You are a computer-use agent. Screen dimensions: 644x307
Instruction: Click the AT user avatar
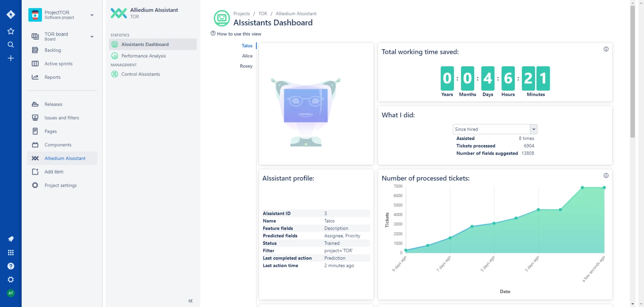click(11, 293)
